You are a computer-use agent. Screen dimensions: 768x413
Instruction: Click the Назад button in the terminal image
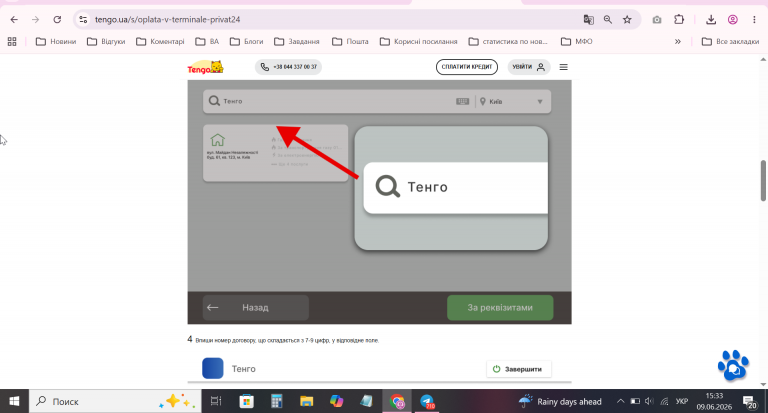tap(256, 308)
